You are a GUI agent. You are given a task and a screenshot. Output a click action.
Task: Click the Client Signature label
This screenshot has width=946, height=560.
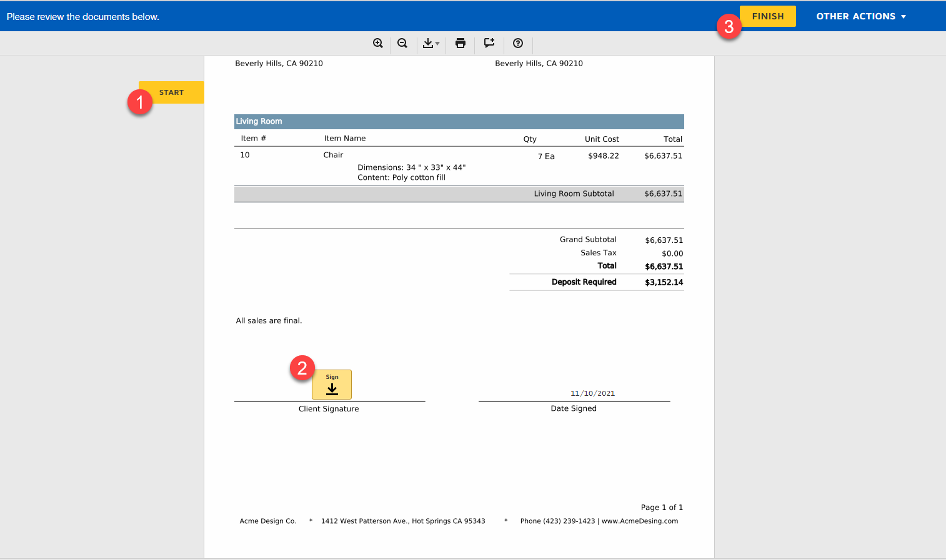tap(329, 409)
